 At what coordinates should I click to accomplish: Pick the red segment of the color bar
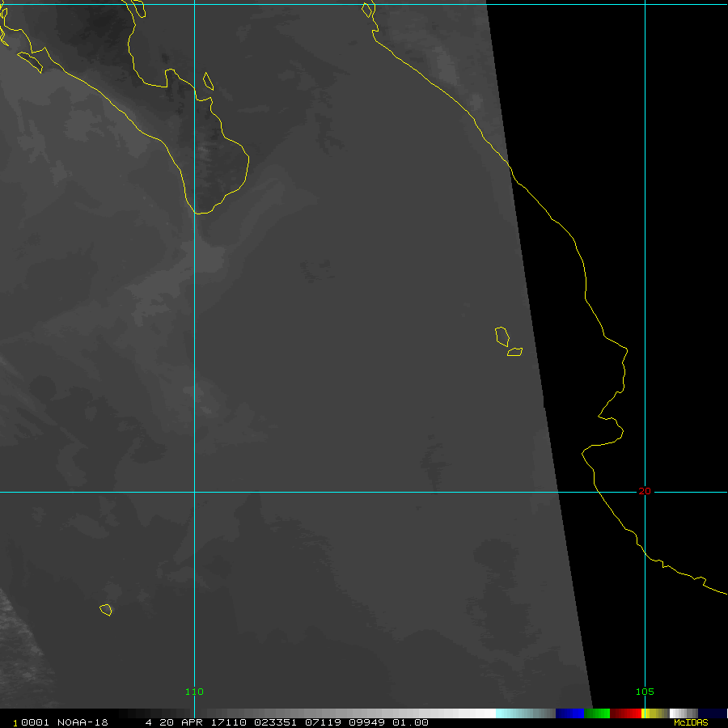click(625, 713)
